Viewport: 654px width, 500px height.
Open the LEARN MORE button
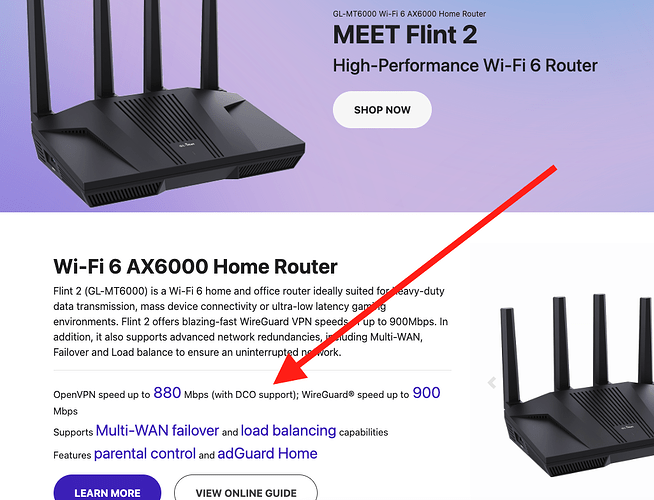[x=107, y=488]
